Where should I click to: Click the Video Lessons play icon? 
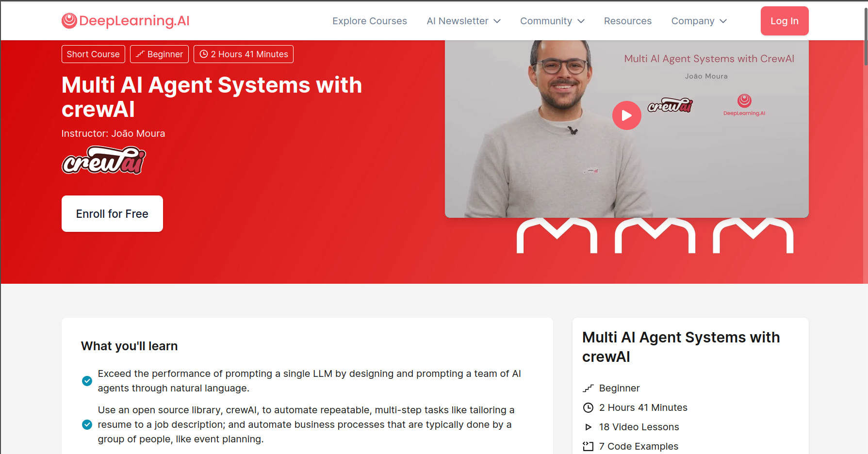coord(588,427)
